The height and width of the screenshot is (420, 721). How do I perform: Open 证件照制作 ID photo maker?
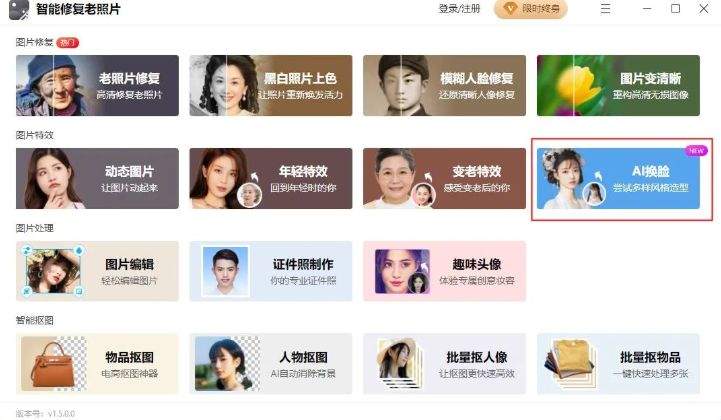tap(271, 271)
